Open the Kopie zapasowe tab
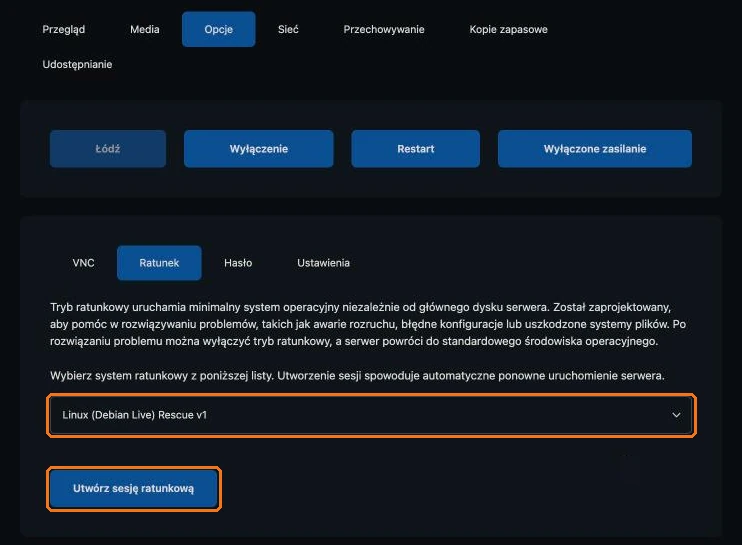Image resolution: width=742 pixels, height=545 pixels. click(x=508, y=29)
